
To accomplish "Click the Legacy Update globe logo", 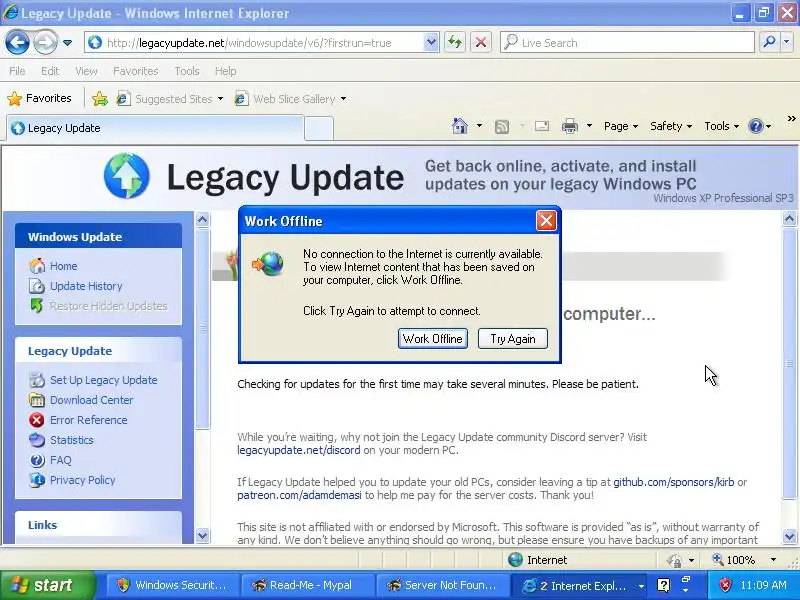I will point(127,176).
